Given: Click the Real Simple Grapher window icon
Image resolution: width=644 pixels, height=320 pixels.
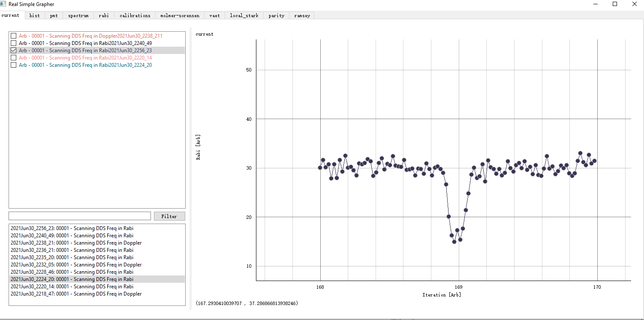Looking at the screenshot, I should 3,4.
